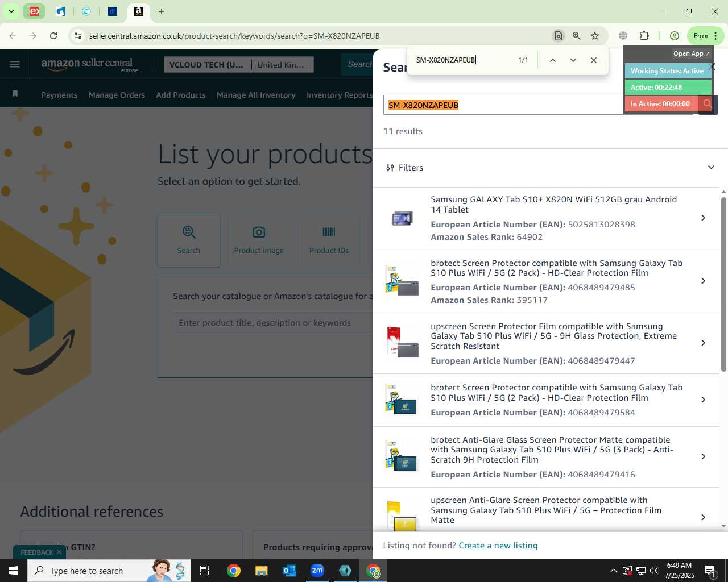728x582 pixels.
Task: Open the tab search dropdown arrow
Action: tap(11, 11)
